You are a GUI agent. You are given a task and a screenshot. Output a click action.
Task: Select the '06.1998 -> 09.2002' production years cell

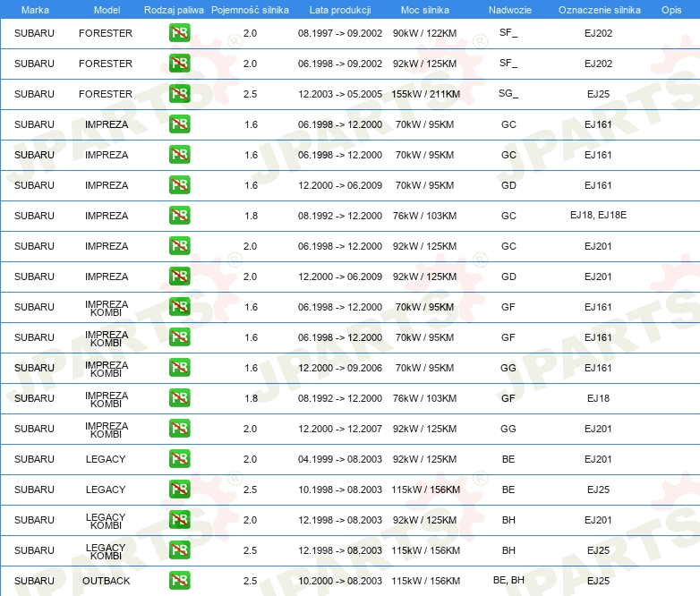point(340,64)
